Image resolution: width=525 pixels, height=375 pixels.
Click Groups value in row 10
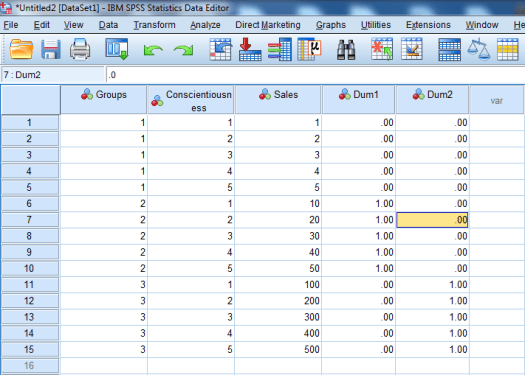[x=104, y=269]
